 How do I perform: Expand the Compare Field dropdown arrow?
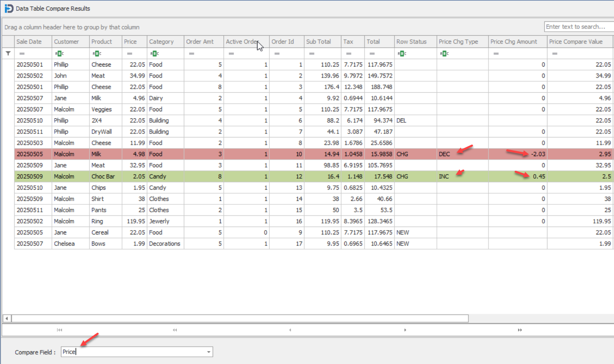pos(208,352)
